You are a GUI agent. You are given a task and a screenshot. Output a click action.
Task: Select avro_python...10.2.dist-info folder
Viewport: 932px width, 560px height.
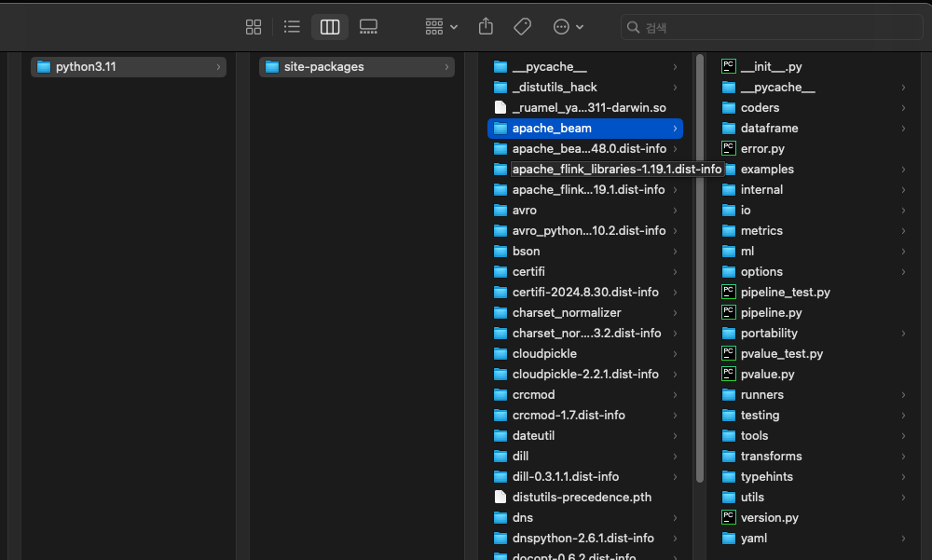click(x=585, y=231)
